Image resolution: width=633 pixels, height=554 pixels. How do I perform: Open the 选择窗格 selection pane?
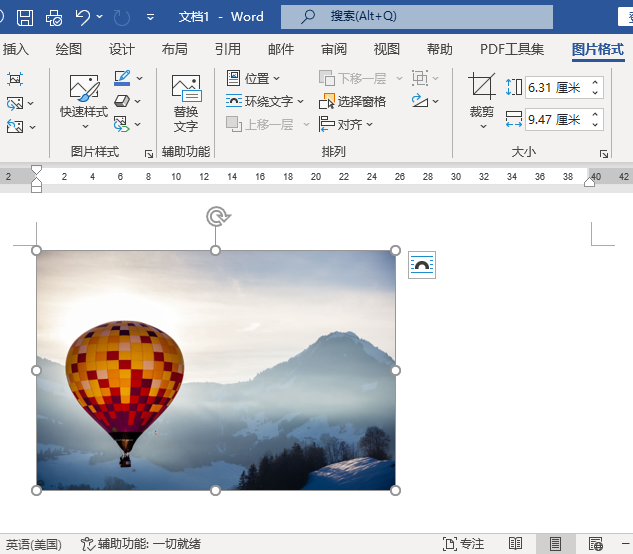click(x=352, y=101)
